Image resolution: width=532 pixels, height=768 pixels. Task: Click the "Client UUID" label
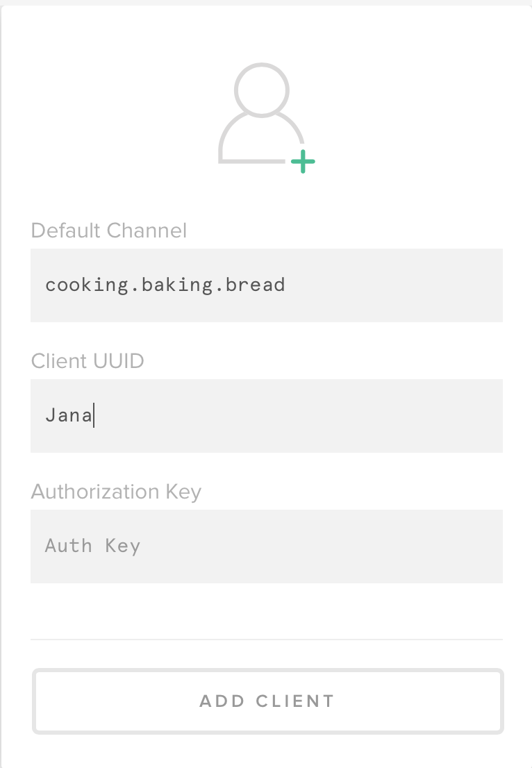pos(88,361)
